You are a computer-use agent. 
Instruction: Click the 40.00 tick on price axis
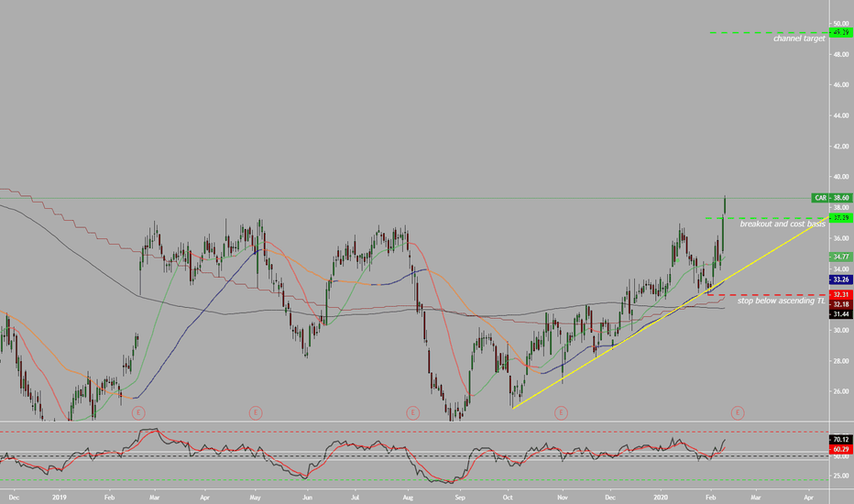(840, 177)
